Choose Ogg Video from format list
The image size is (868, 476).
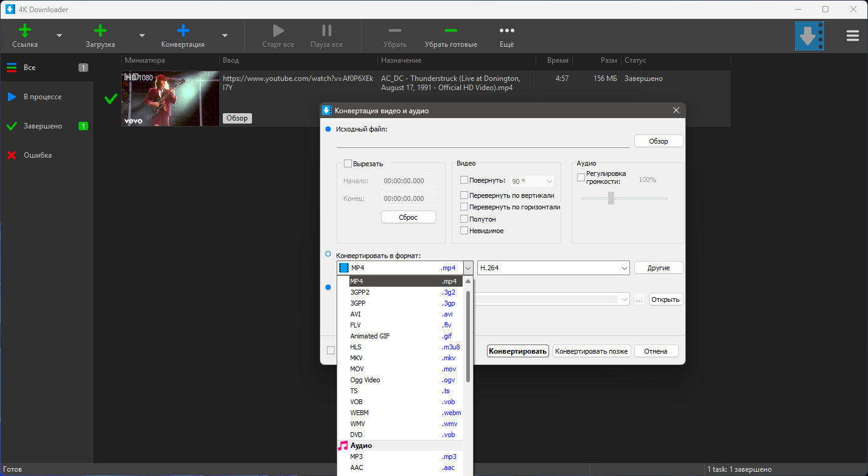tap(400, 380)
